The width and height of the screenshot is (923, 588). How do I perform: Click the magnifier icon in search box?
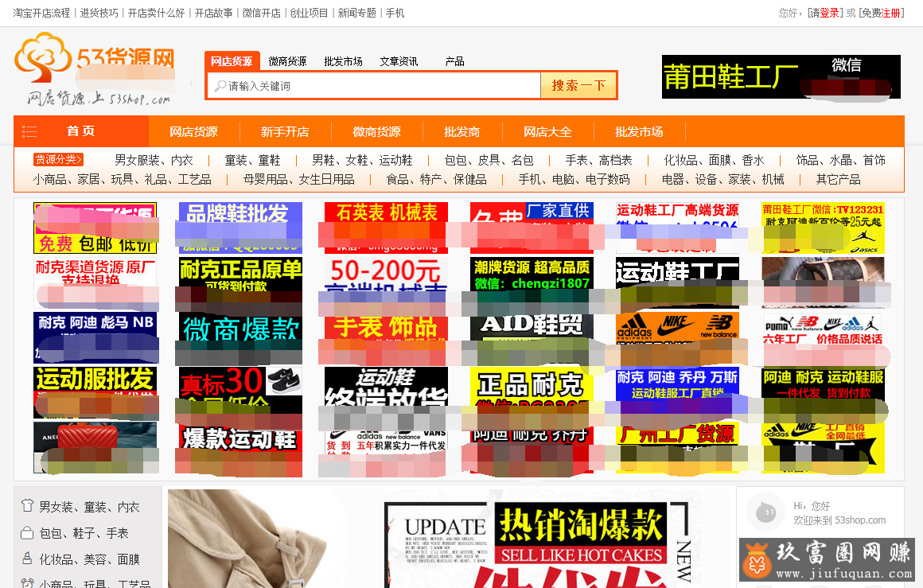pyautogui.click(x=220, y=86)
